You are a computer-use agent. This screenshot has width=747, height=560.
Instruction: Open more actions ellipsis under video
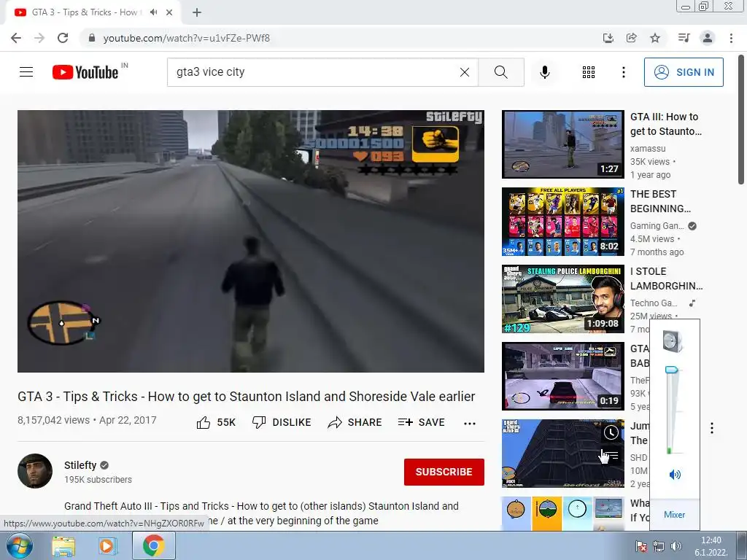point(470,424)
